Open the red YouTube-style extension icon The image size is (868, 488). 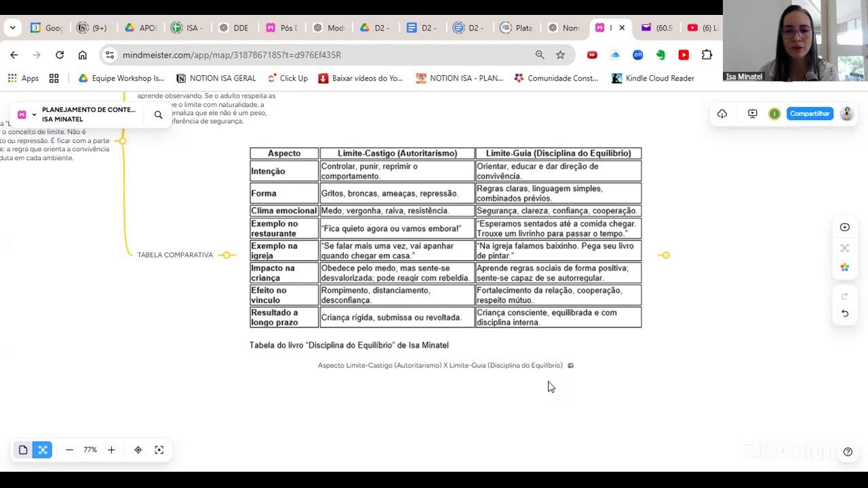(592, 55)
